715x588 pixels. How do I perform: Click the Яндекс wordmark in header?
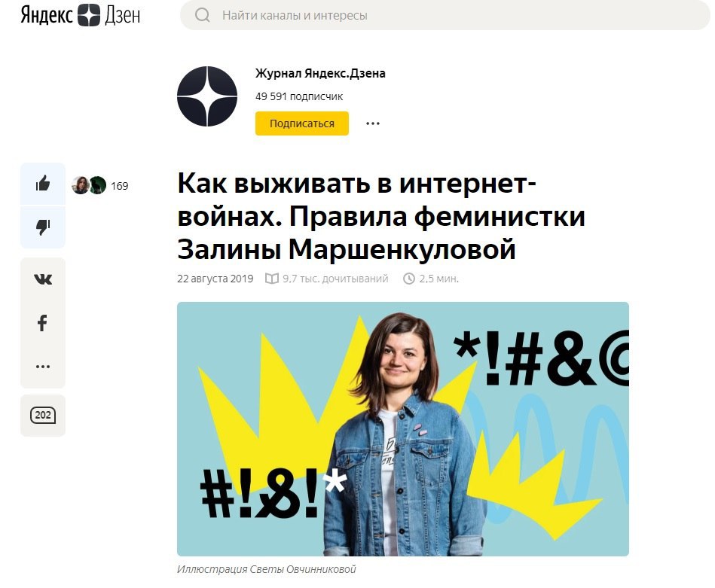tap(47, 16)
